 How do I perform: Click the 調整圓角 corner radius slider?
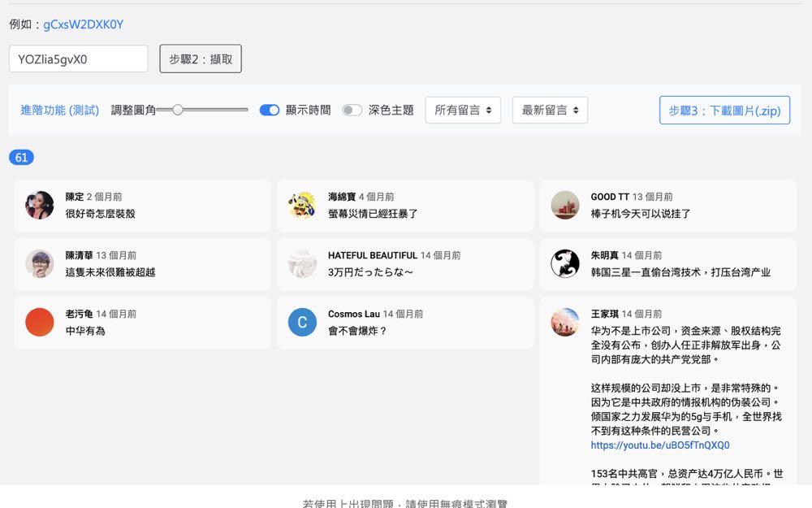tap(202, 110)
